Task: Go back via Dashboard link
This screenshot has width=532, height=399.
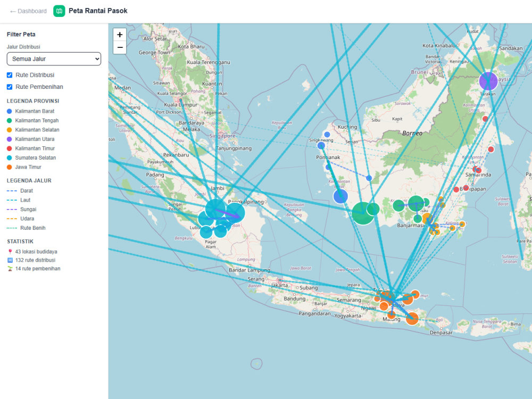Action: 28,11
